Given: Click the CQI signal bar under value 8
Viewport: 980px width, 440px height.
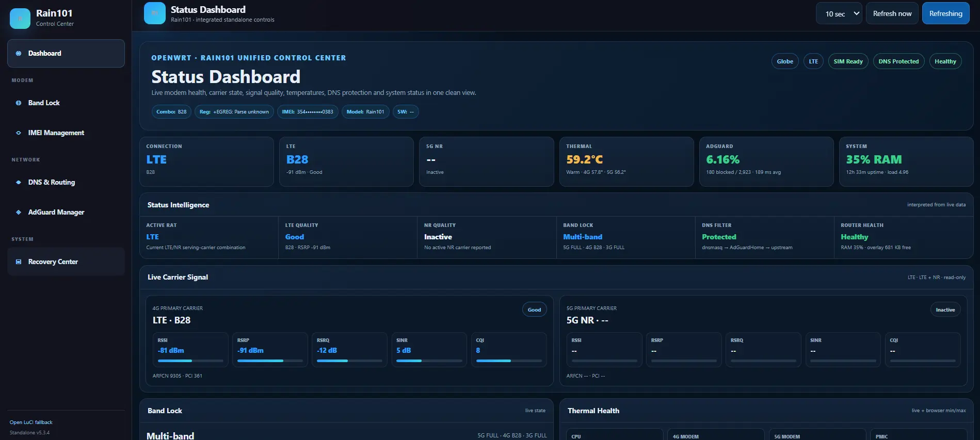Looking at the screenshot, I should (509, 361).
